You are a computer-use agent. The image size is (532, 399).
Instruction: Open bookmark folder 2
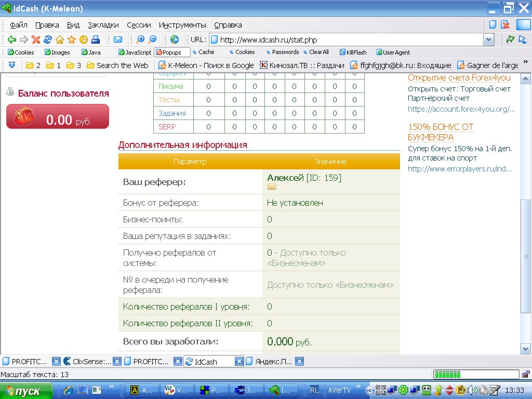[33, 65]
